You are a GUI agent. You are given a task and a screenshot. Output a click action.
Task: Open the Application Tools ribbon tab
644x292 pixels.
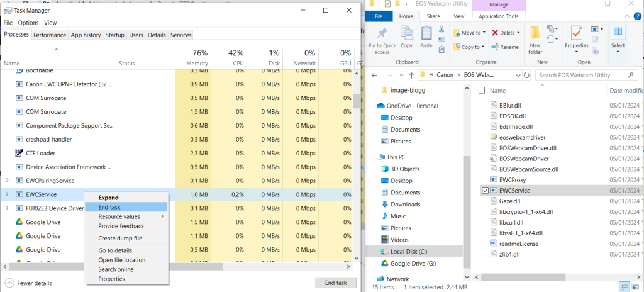pos(499,16)
